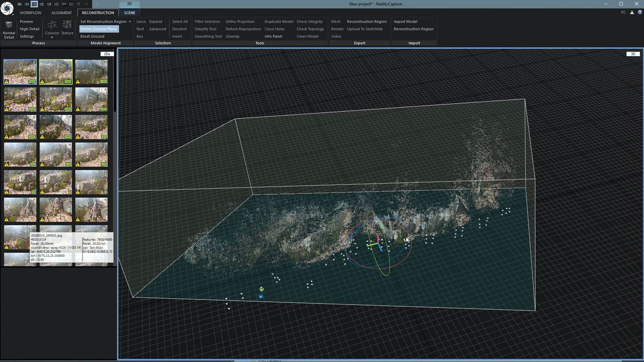Viewport: 644px width, 362px height.
Task: Click the Undo arrow in the title bar
Action: coord(78,4)
